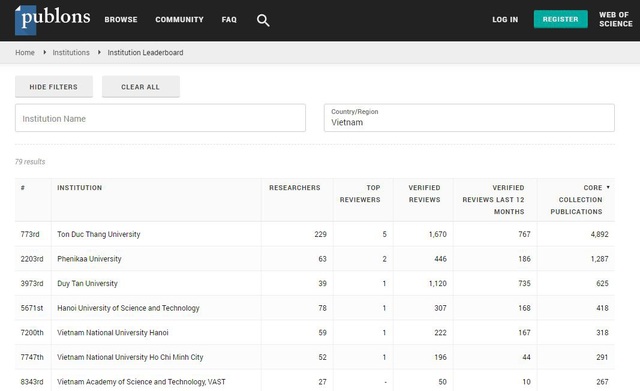The width and height of the screenshot is (640, 391).
Task: Click the Hide Filters button
Action: coord(54,87)
